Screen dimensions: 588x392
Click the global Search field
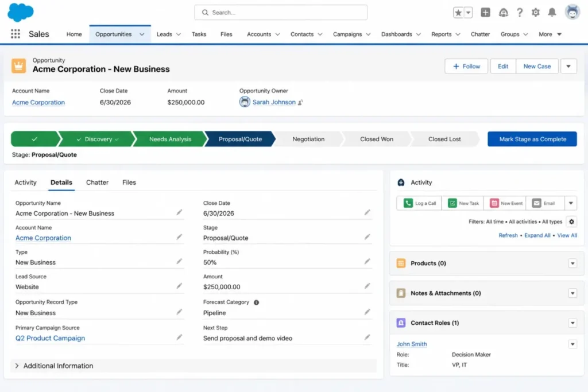280,13
